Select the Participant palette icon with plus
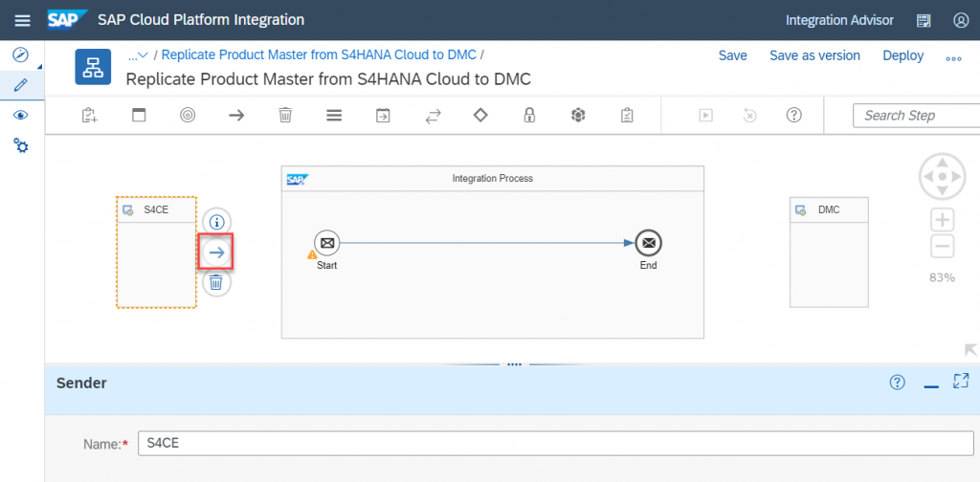This screenshot has width=980, height=482. (89, 116)
